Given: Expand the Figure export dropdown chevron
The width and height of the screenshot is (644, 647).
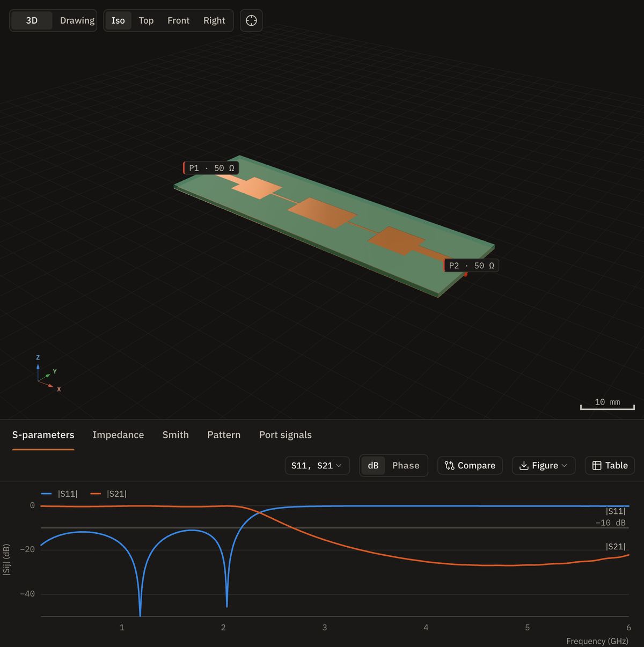Looking at the screenshot, I should 564,466.
